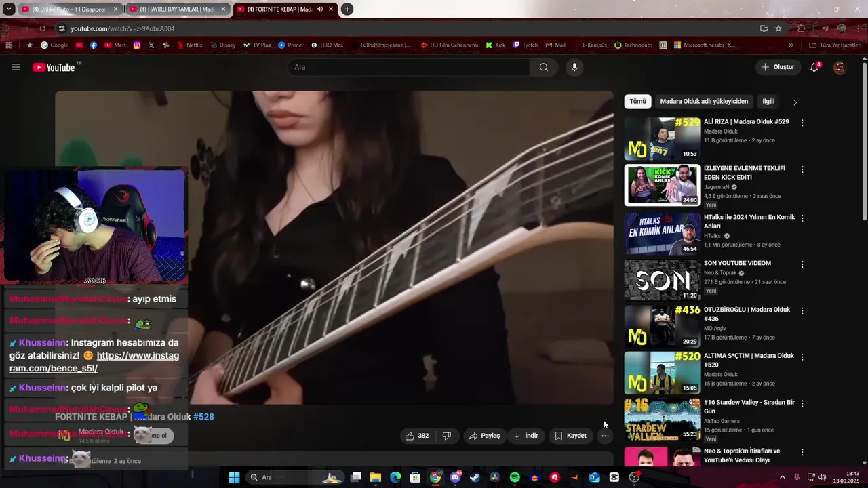Open HBO Max bookmark
Screen dimensions: 868x488
pos(327,45)
